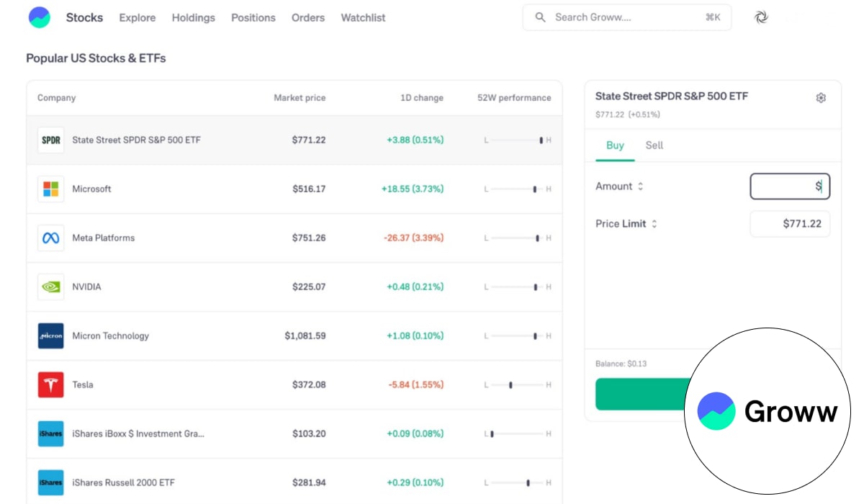Click Microsoft's market price $516.17
This screenshot has height=504, width=864.
tap(309, 189)
